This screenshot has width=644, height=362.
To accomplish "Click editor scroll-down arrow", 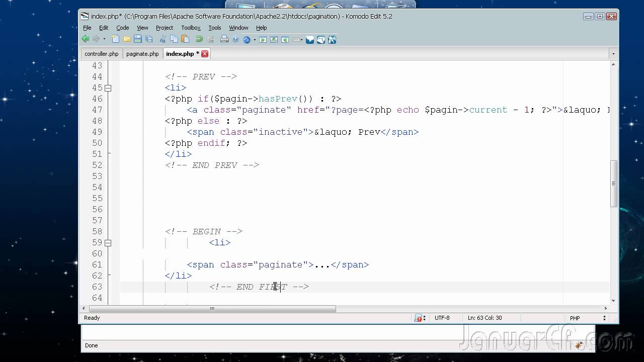I will pos(614,301).
